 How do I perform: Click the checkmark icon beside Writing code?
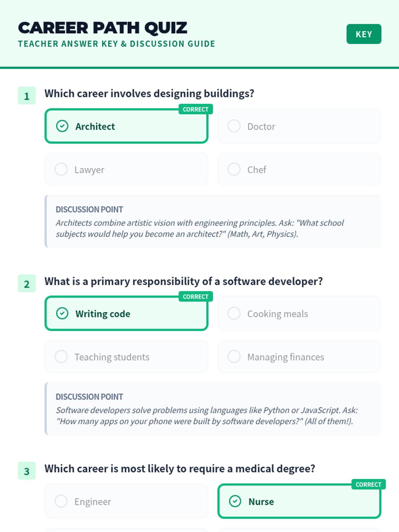62,313
